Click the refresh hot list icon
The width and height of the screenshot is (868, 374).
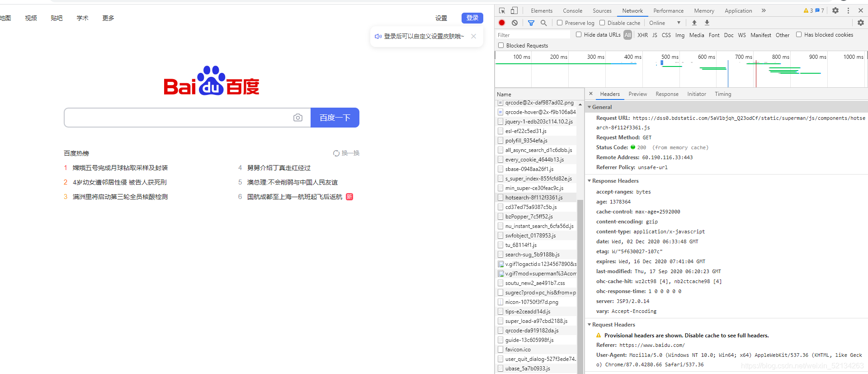[336, 153]
